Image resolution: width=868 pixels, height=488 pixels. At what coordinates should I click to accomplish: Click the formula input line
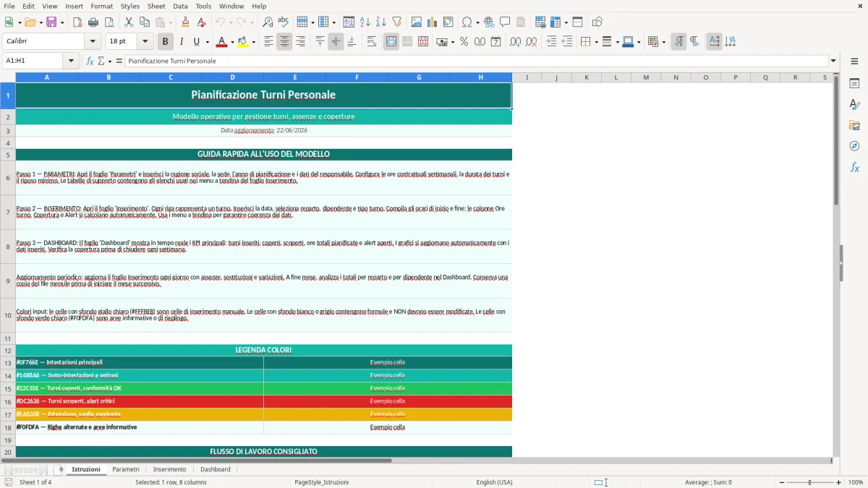tap(476, 61)
